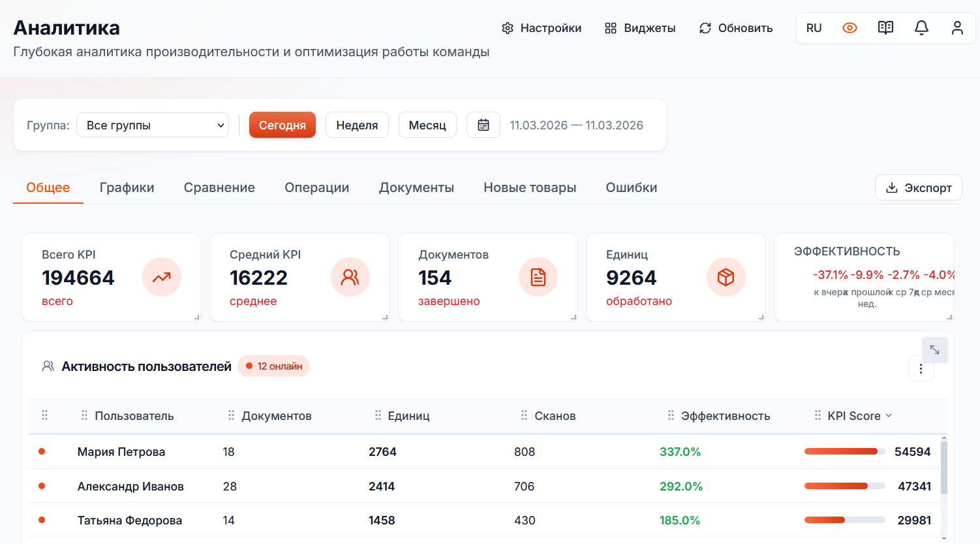Open the Операции tab

coord(316,187)
